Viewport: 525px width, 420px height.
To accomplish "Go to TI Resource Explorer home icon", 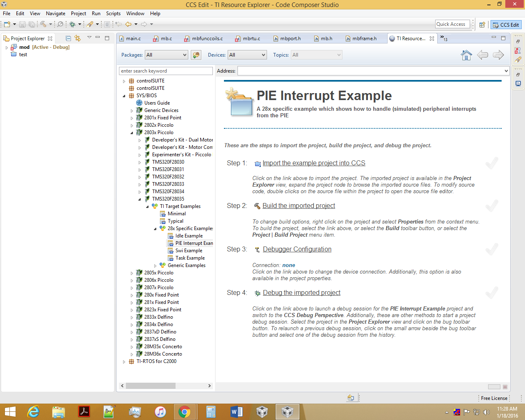I will [466, 55].
